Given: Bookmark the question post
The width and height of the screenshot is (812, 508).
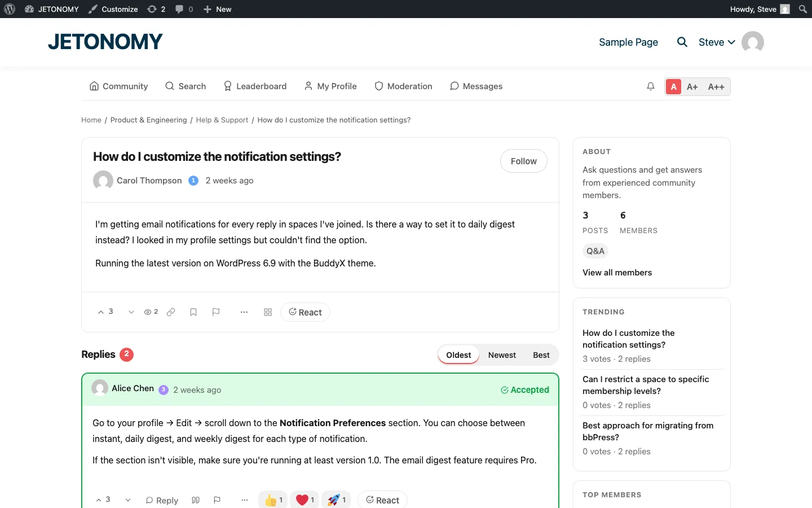Looking at the screenshot, I should coord(193,312).
